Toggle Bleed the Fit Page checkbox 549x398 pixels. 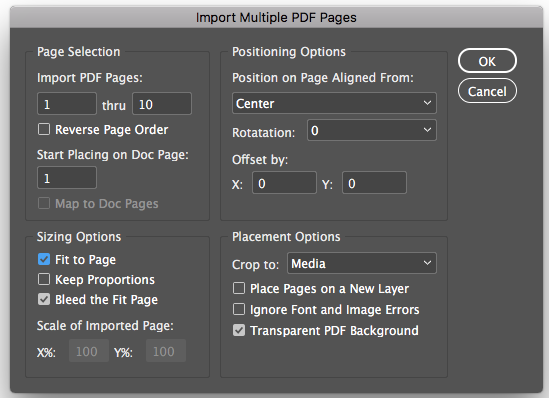[44, 299]
